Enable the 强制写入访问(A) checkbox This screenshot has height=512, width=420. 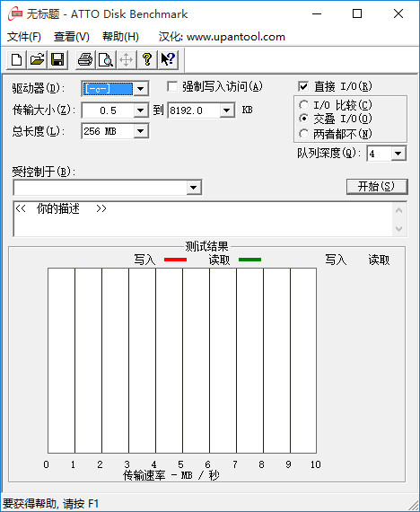172,86
